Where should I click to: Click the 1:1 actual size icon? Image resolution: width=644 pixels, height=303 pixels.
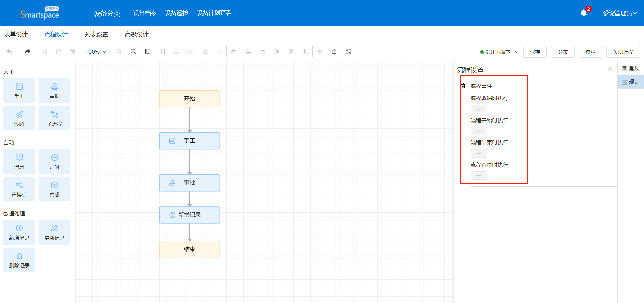tap(148, 52)
